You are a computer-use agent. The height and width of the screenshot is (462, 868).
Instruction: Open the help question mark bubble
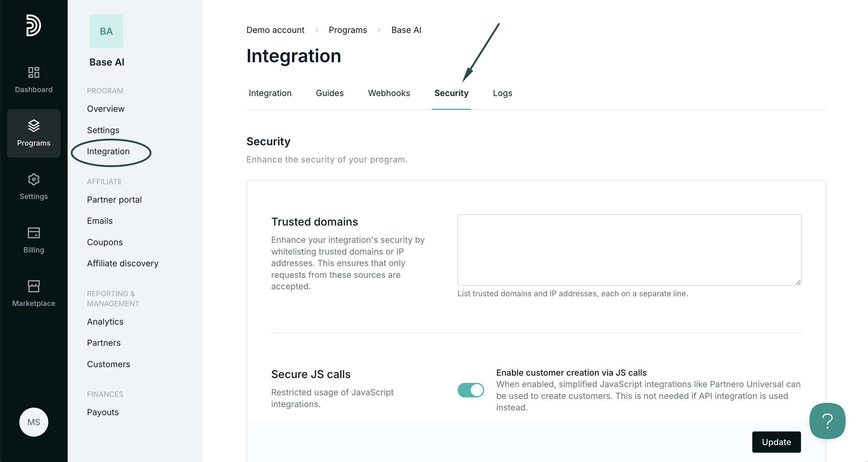tap(827, 421)
